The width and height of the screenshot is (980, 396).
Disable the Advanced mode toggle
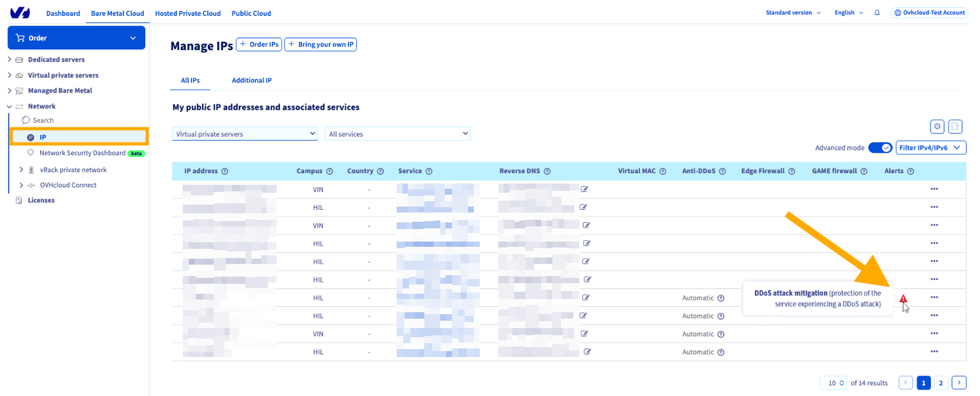(x=880, y=147)
